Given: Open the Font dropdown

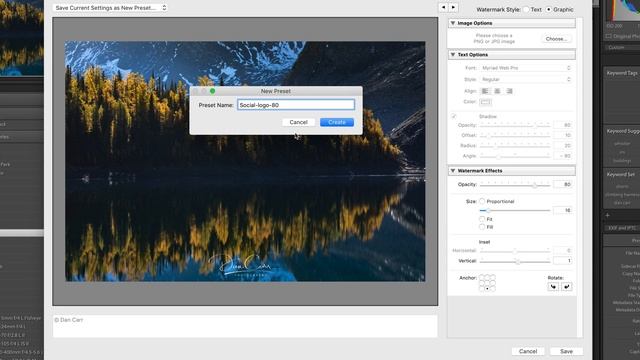Looking at the screenshot, I should pos(526,68).
